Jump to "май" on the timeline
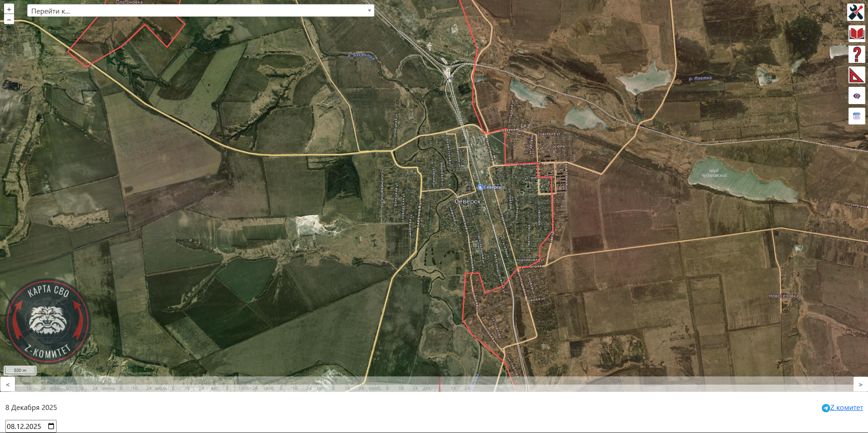Screen dimensions: 868x433 click(55, 388)
